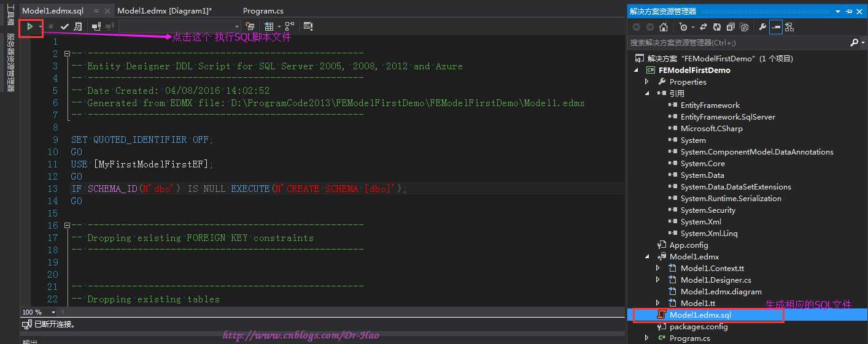Collapse the FEModelFirstDemo project node
868x344 pixels.
(637, 70)
